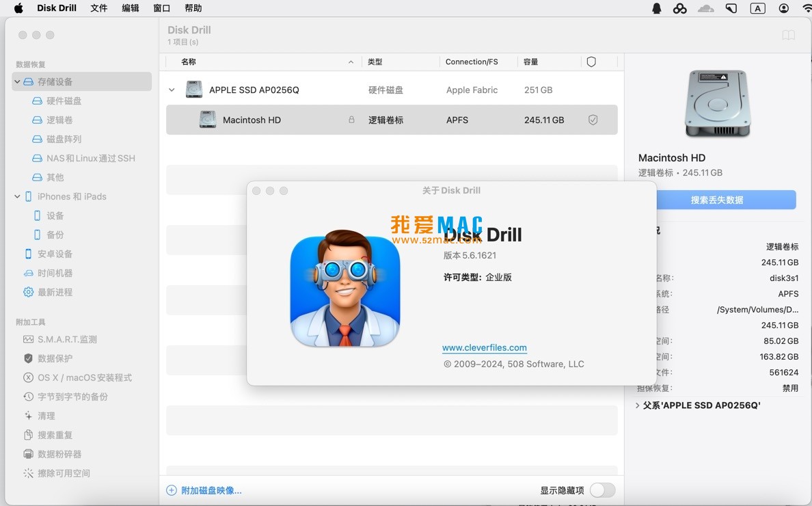Screen dimensions: 812x506
Task: Click the S.M.A.R.T. monitoring icon
Action: [28, 339]
